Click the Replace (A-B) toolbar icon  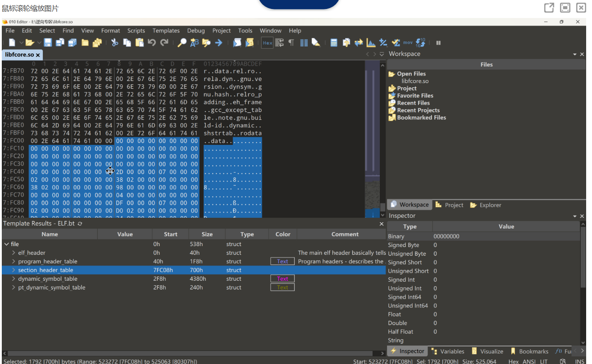(194, 43)
